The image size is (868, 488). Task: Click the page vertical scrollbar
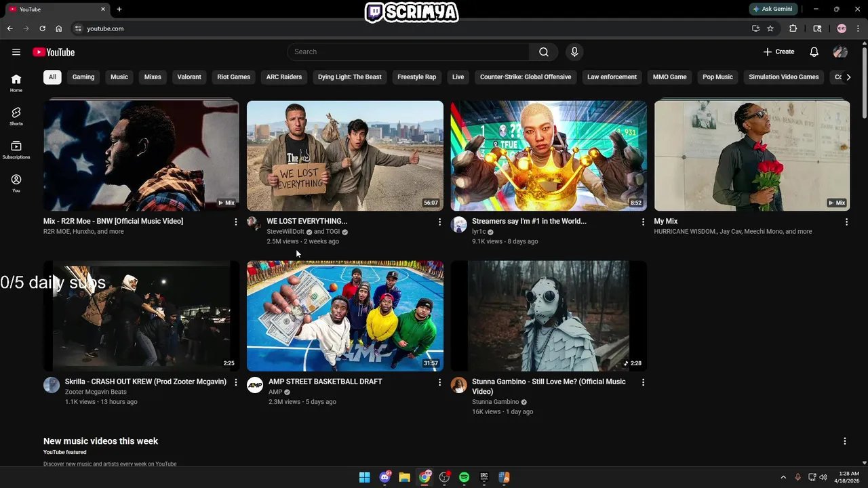pyautogui.click(x=864, y=81)
